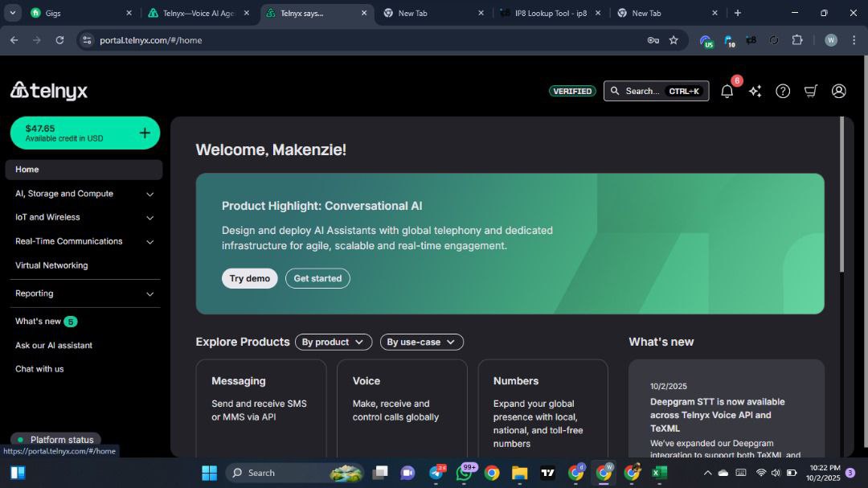
Task: Open Excel from the Windows taskbar
Action: click(x=659, y=473)
